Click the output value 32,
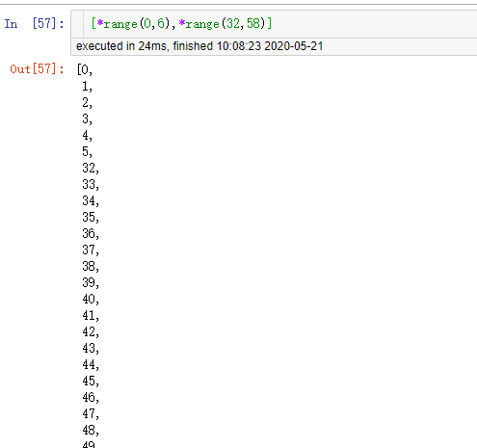This screenshot has width=477, height=448. (x=91, y=168)
